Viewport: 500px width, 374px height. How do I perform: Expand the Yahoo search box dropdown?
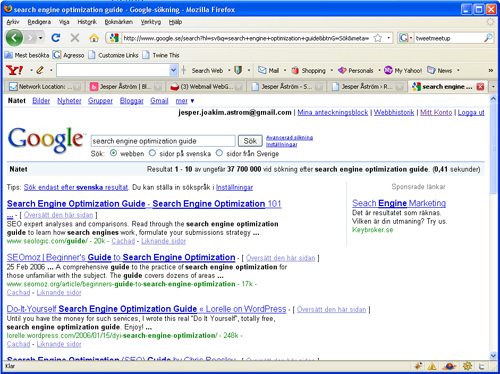(x=173, y=70)
